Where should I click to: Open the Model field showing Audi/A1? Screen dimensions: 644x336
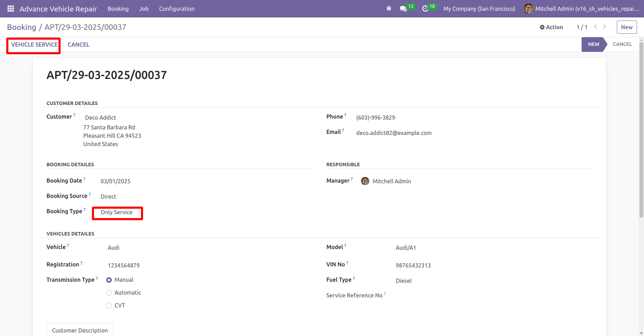(x=406, y=248)
